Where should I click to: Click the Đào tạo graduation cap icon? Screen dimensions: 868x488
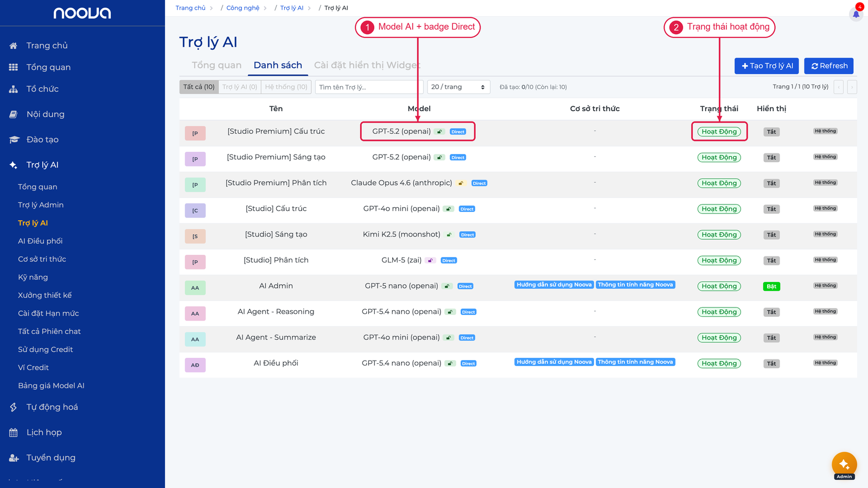14,139
